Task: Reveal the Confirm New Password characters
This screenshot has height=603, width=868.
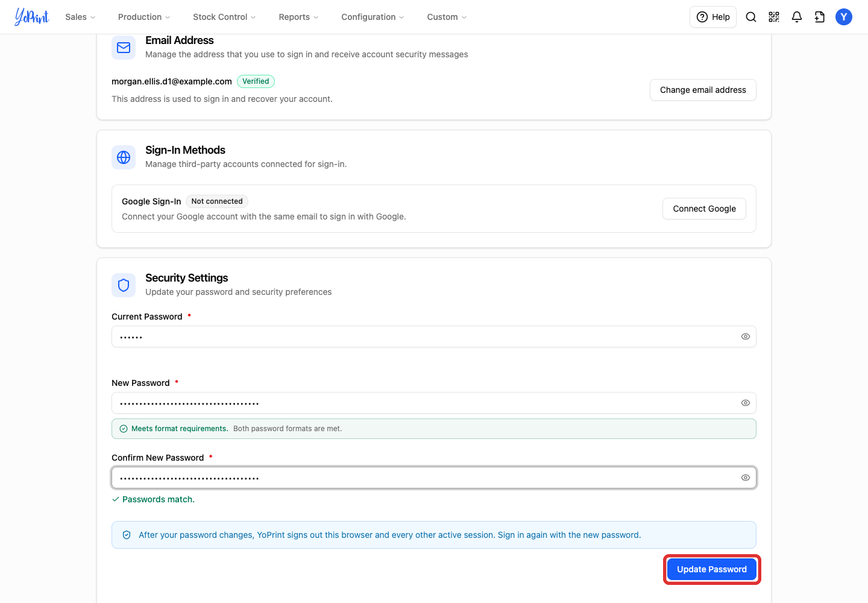Action: tap(746, 478)
